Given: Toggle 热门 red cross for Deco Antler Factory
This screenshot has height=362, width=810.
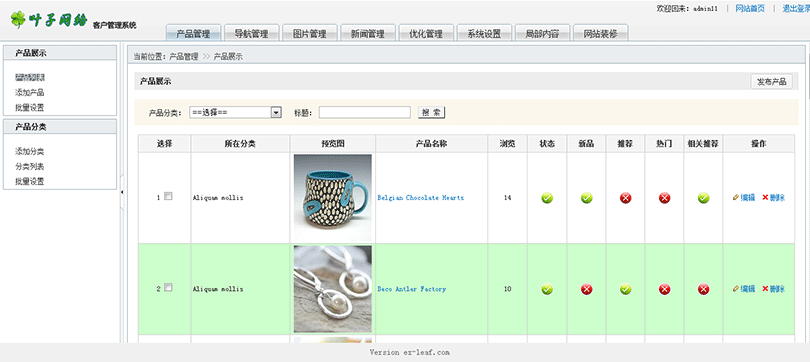Looking at the screenshot, I should (664, 289).
